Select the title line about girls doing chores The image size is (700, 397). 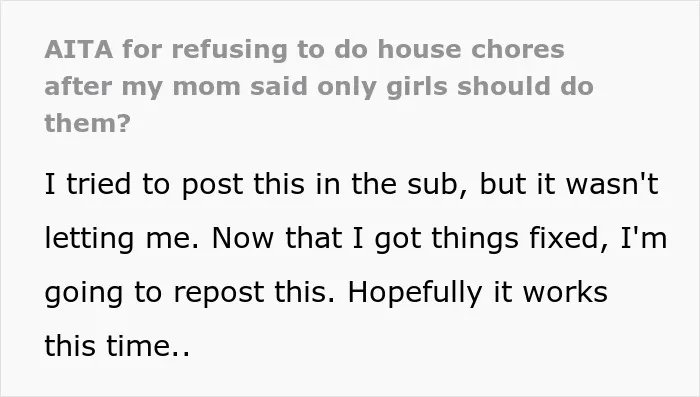click(319, 87)
